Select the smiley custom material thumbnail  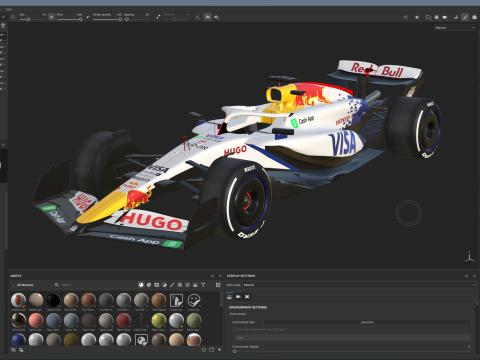[x=194, y=300]
